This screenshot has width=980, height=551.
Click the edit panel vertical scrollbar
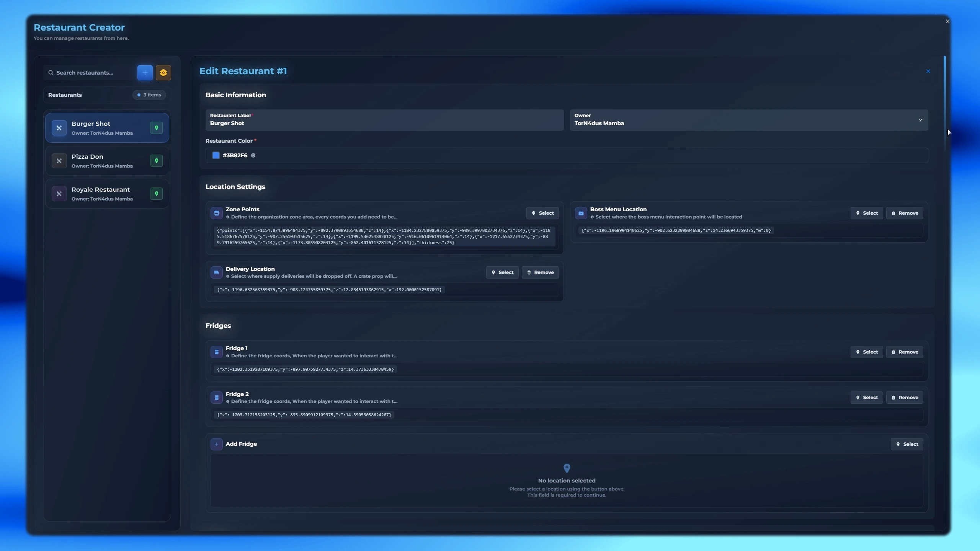pyautogui.click(x=945, y=103)
